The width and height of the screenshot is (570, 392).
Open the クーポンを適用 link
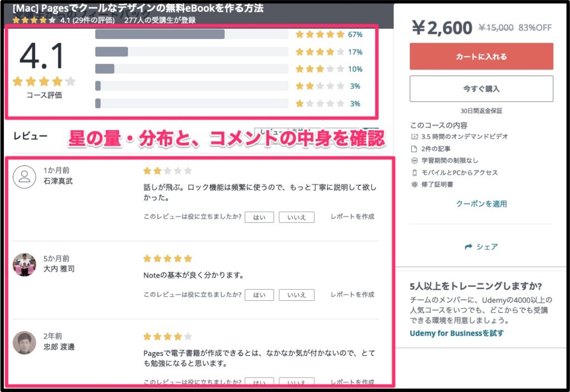click(x=481, y=204)
